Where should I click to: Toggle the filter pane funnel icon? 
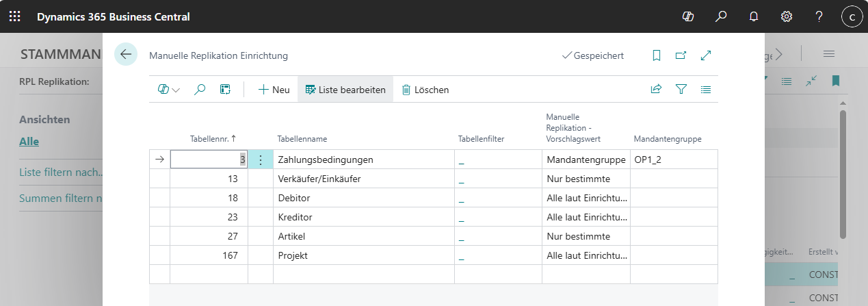[681, 89]
